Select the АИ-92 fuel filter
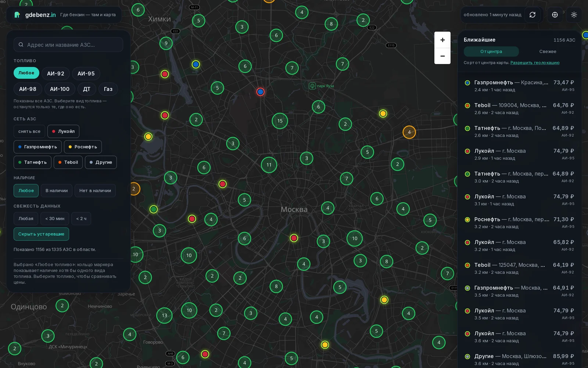Viewport: 588px width, 368px height. (x=55, y=74)
